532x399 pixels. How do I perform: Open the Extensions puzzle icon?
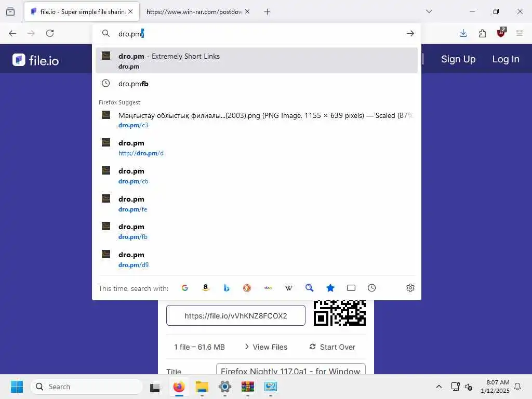click(482, 33)
